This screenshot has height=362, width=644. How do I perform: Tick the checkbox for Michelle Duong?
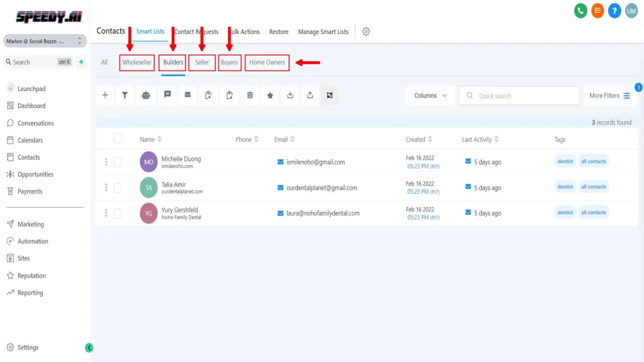point(118,162)
